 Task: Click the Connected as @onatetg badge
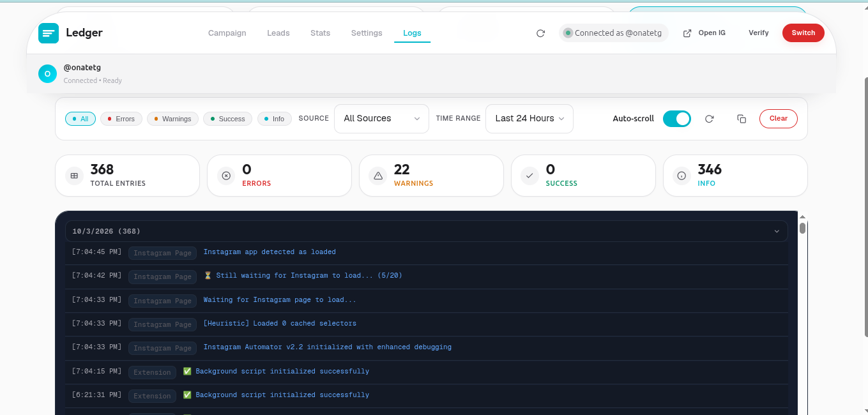(613, 33)
